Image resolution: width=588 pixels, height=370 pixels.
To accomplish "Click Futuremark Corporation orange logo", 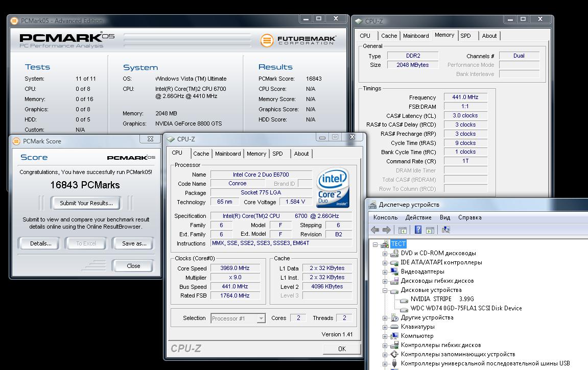I will pyautogui.click(x=267, y=40).
